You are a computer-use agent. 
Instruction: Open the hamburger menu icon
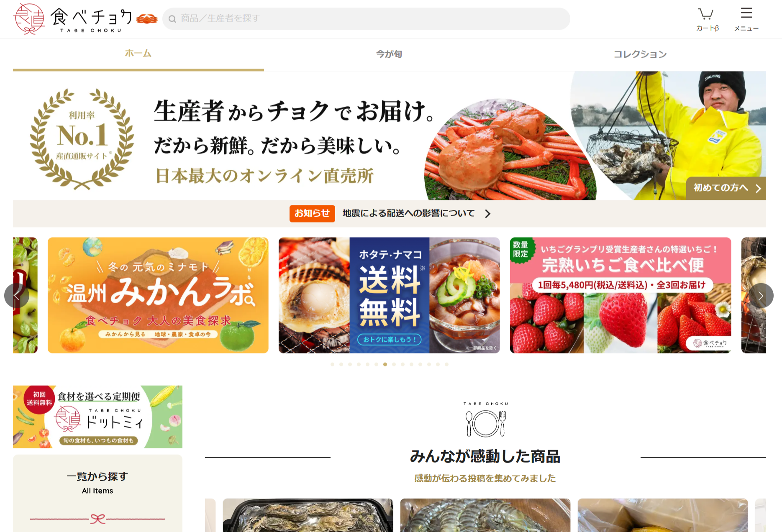pyautogui.click(x=746, y=13)
